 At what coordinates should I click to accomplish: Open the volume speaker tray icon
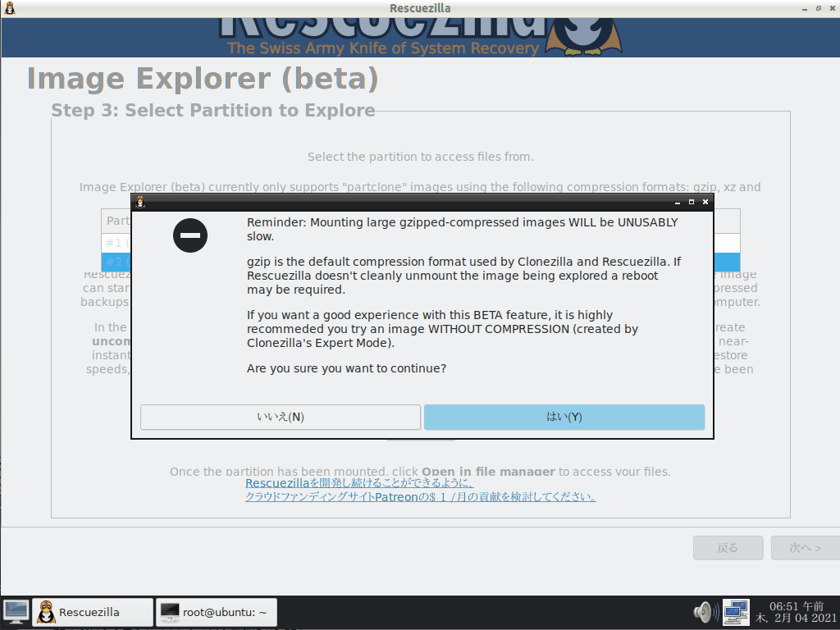[706, 612]
